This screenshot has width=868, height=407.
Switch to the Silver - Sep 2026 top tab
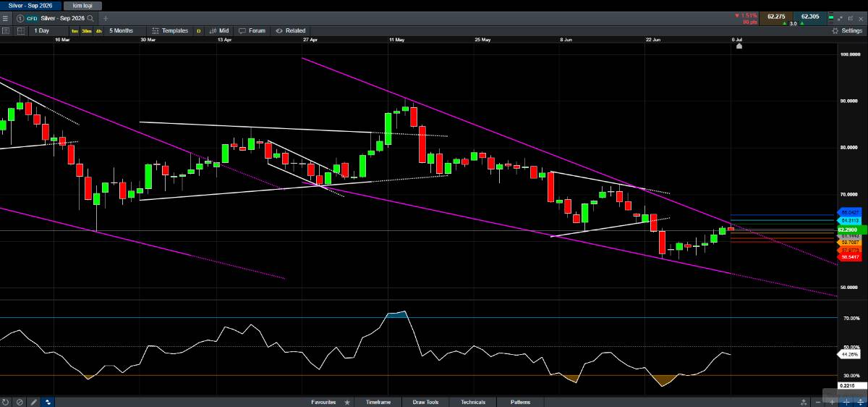[x=30, y=5]
